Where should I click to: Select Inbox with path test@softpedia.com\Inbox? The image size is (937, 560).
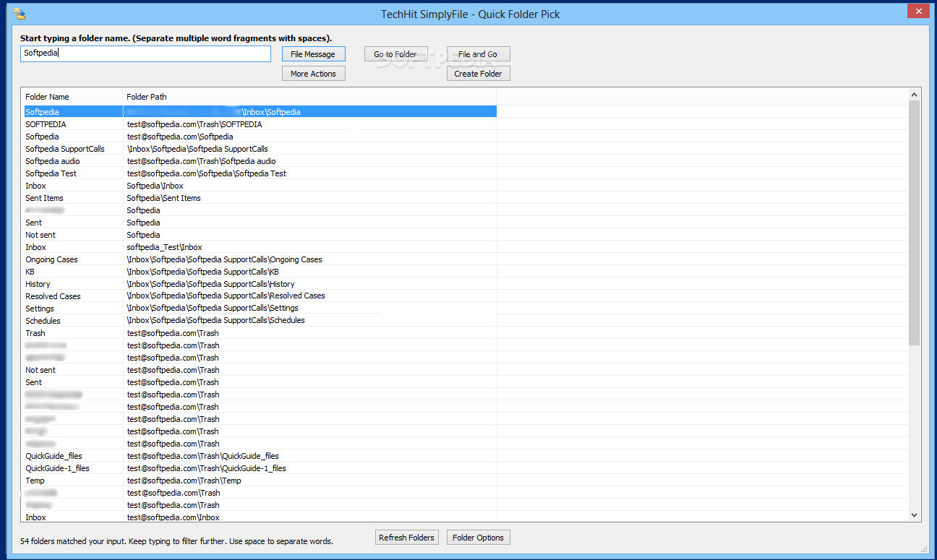260,517
